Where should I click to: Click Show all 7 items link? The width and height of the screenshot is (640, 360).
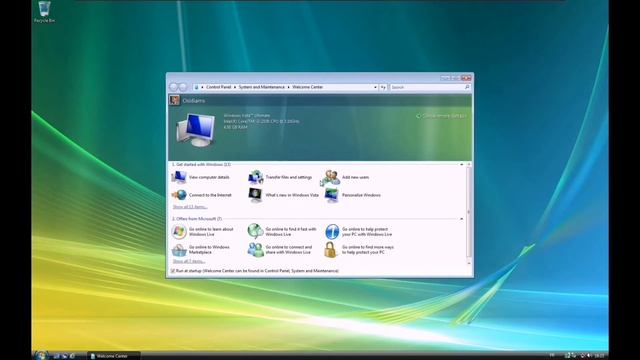189,261
